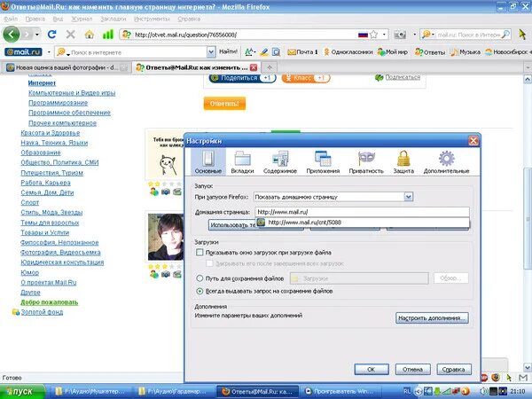Screen dimensions: 532x399
Task: Open Программирование category link
Action: (58, 103)
